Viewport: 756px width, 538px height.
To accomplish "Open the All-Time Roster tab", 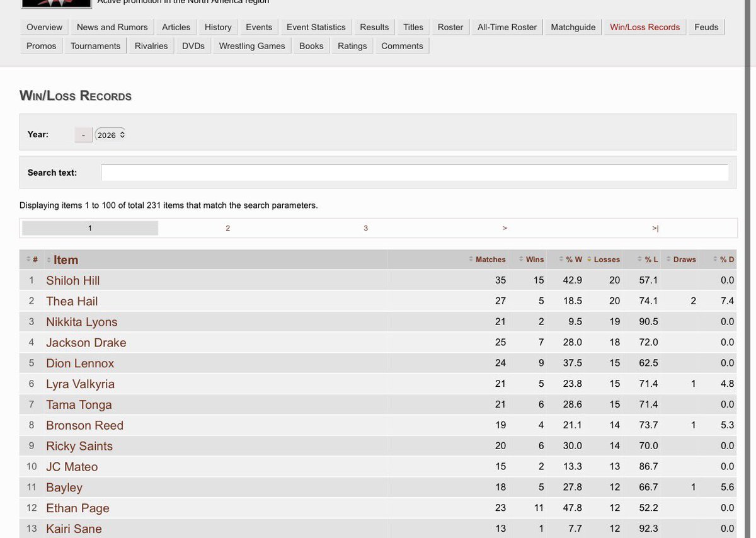I will pos(507,27).
